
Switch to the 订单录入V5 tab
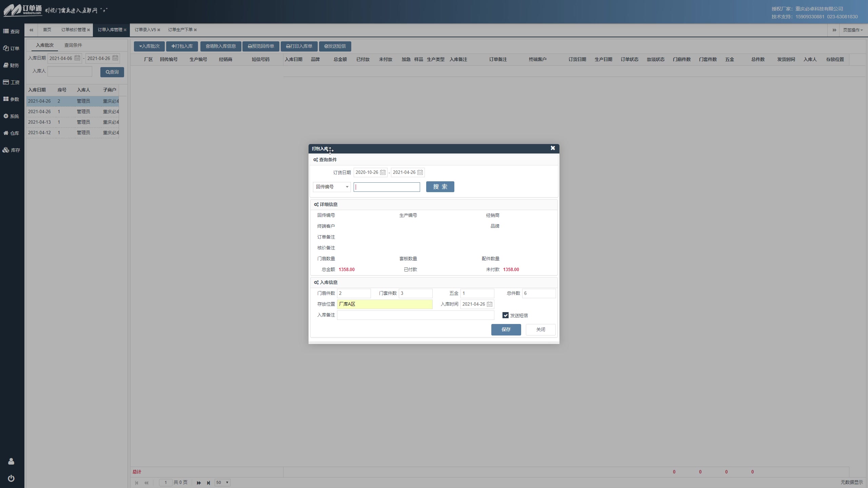[x=145, y=30]
